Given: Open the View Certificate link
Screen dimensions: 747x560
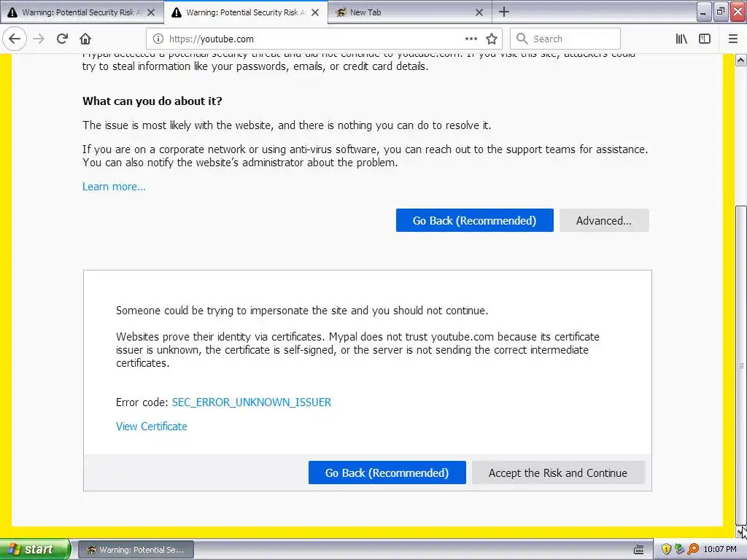Looking at the screenshot, I should pyautogui.click(x=152, y=427).
